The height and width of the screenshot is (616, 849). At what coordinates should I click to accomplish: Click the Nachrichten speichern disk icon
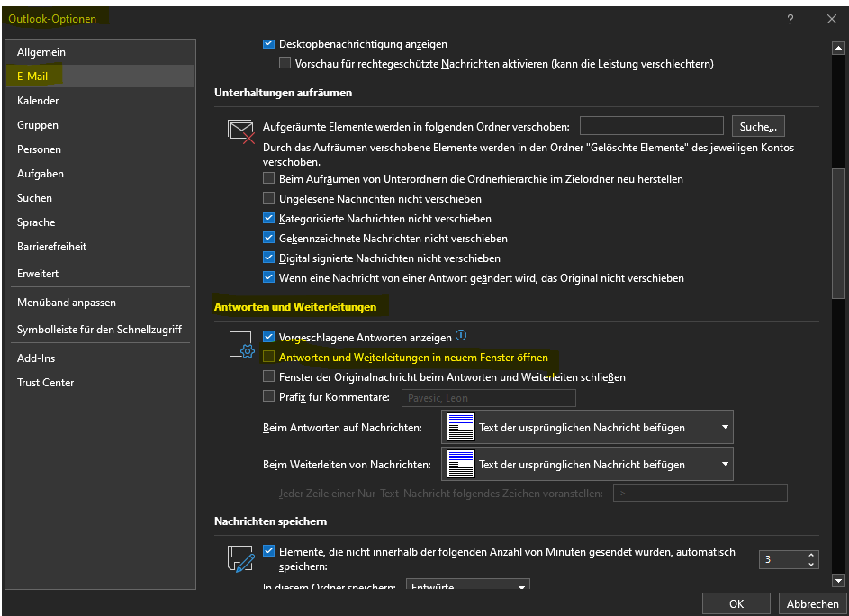241,558
